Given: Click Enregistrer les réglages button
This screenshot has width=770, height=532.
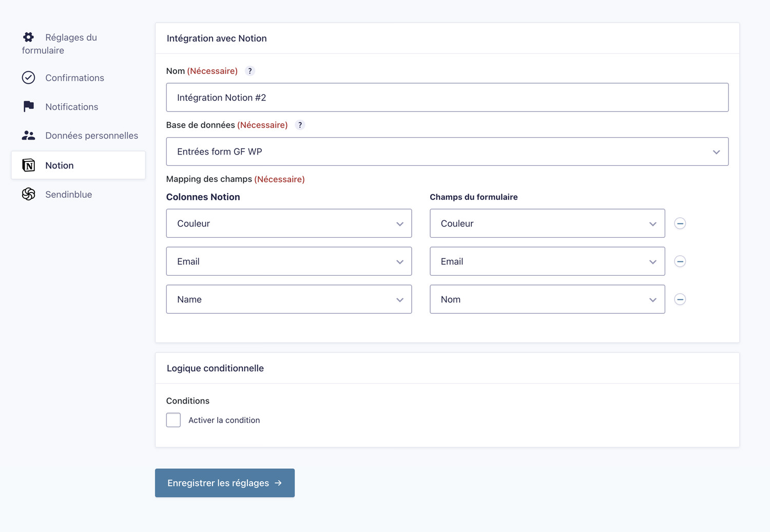Looking at the screenshot, I should tap(225, 483).
